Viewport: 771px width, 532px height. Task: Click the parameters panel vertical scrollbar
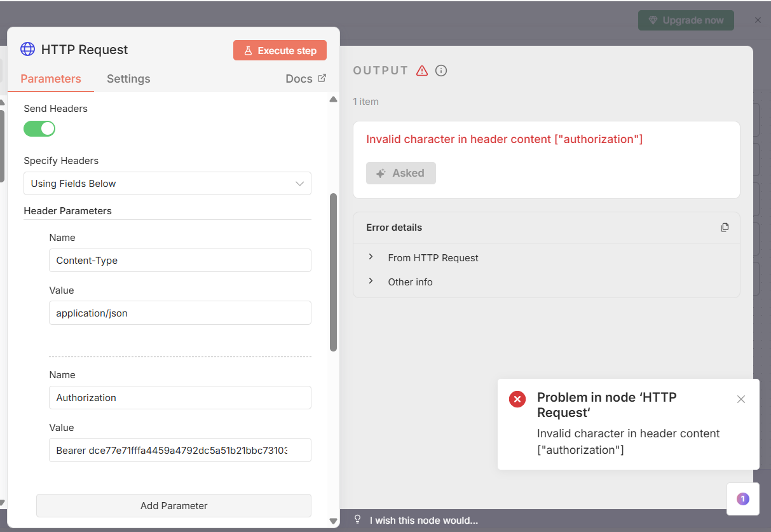point(333,272)
